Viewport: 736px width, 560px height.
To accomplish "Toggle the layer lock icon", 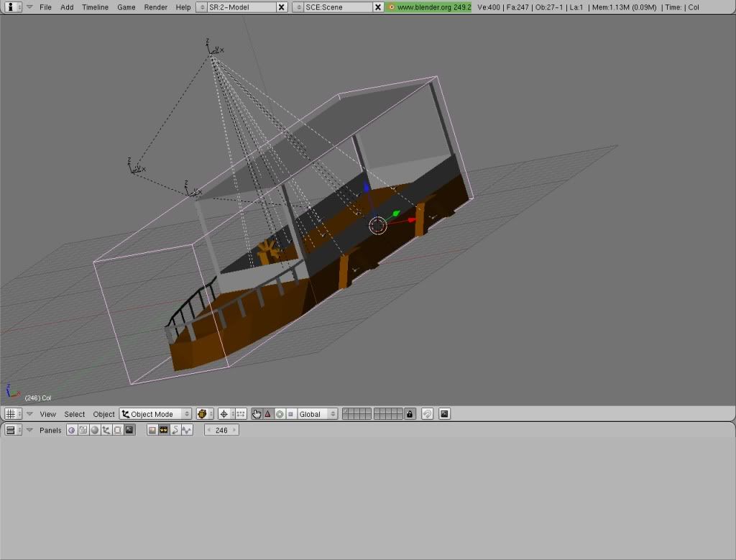I will [410, 414].
